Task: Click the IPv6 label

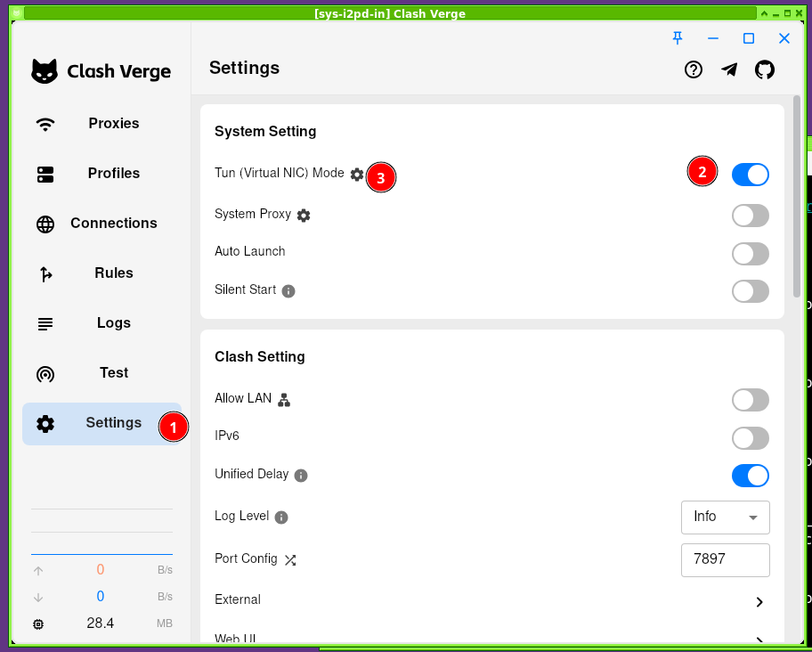Action: pyautogui.click(x=227, y=436)
